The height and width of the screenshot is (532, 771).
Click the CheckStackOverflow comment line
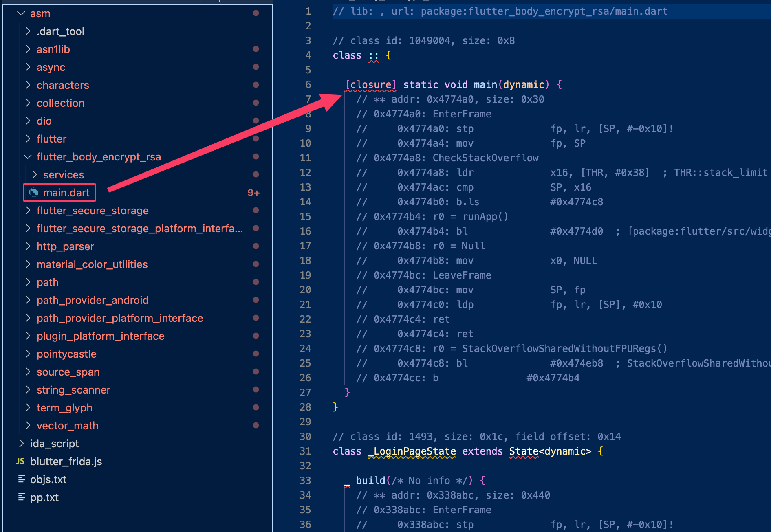tap(447, 158)
